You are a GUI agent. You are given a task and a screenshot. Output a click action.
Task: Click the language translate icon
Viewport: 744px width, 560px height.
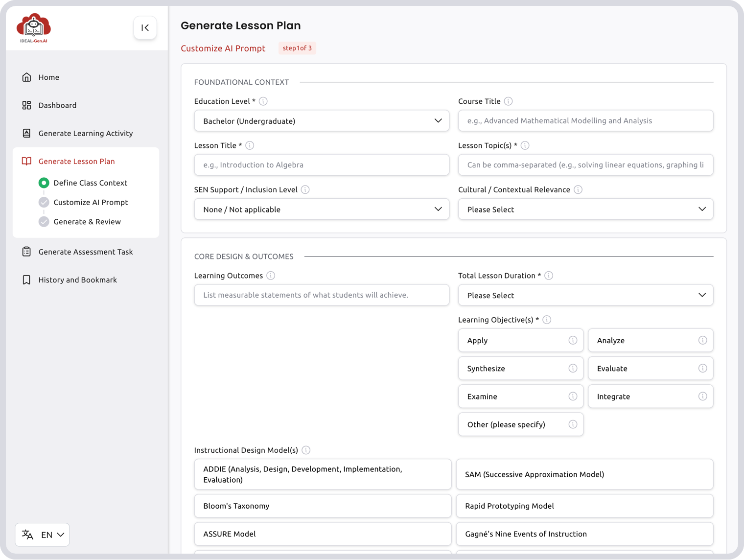point(27,535)
